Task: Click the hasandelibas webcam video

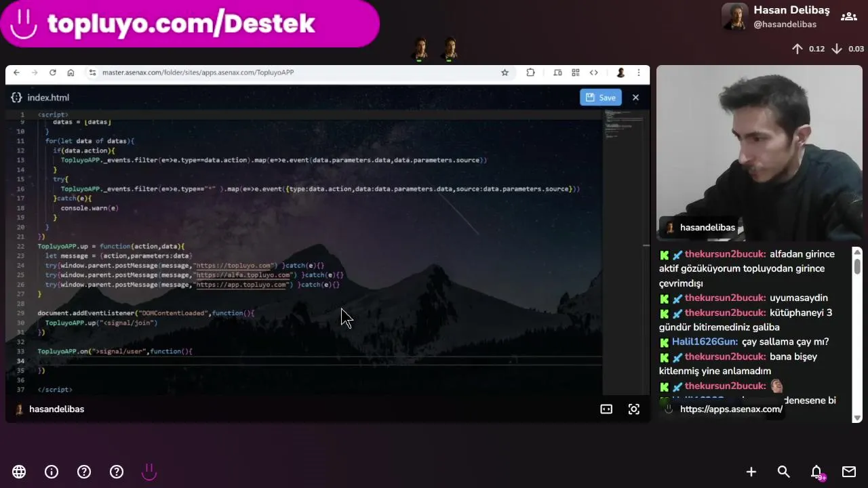Action: coord(759,153)
